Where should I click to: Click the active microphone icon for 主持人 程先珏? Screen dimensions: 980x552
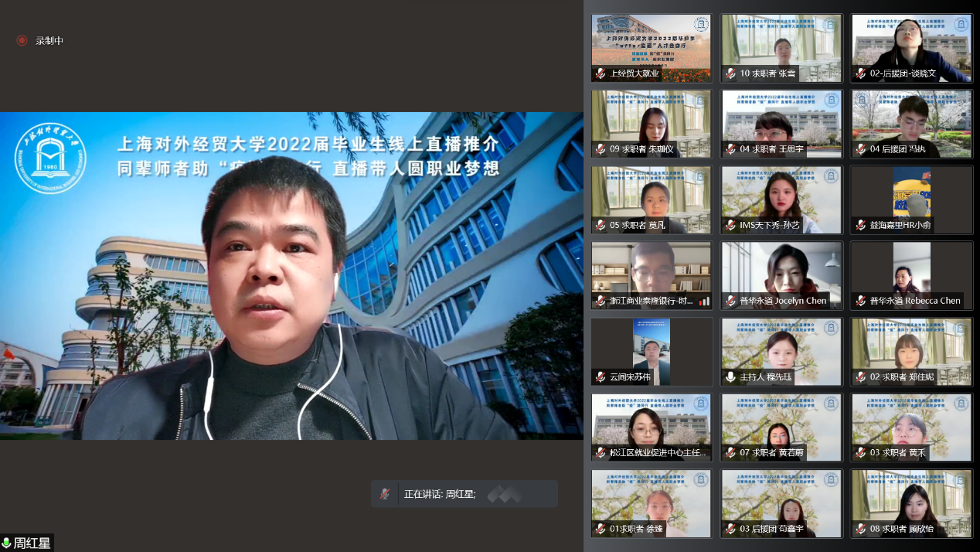pyautogui.click(x=730, y=377)
